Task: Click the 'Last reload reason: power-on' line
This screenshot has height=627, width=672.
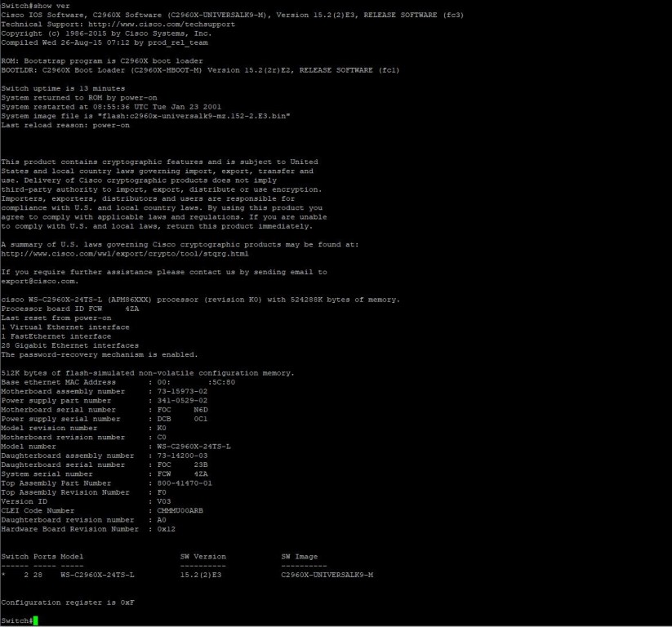Action: point(65,125)
